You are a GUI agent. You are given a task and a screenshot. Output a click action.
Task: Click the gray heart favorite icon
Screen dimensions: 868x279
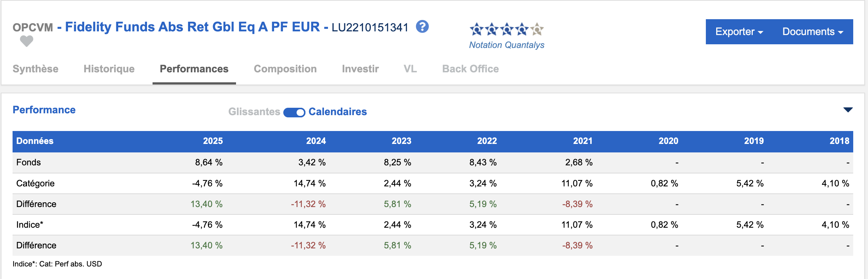pos(26,41)
